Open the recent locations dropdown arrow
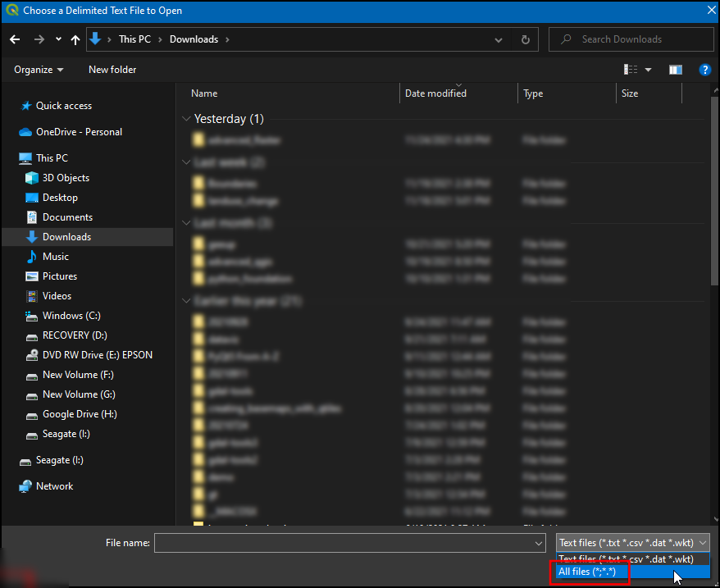The image size is (720, 588). coord(58,39)
